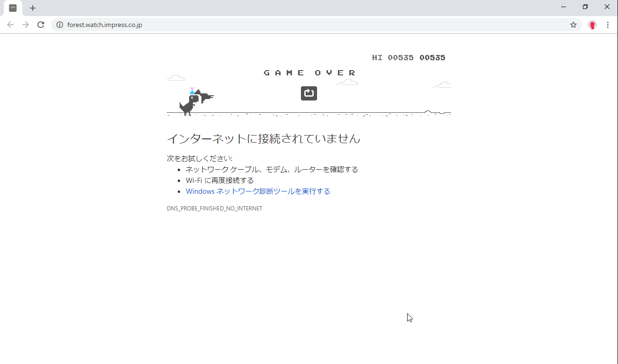Select the current browser tab

[13, 8]
